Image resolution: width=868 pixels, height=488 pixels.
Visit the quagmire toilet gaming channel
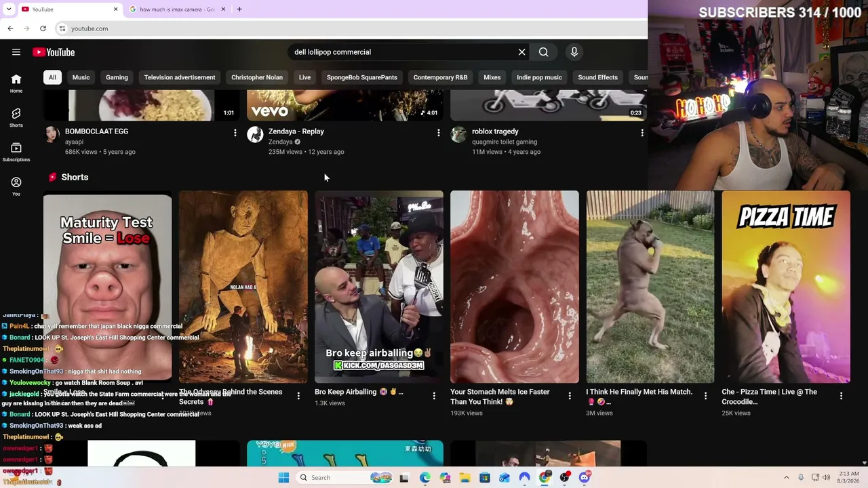(x=505, y=142)
